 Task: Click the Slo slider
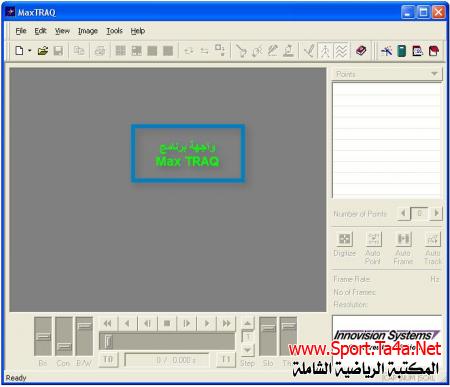pyautogui.click(x=268, y=336)
